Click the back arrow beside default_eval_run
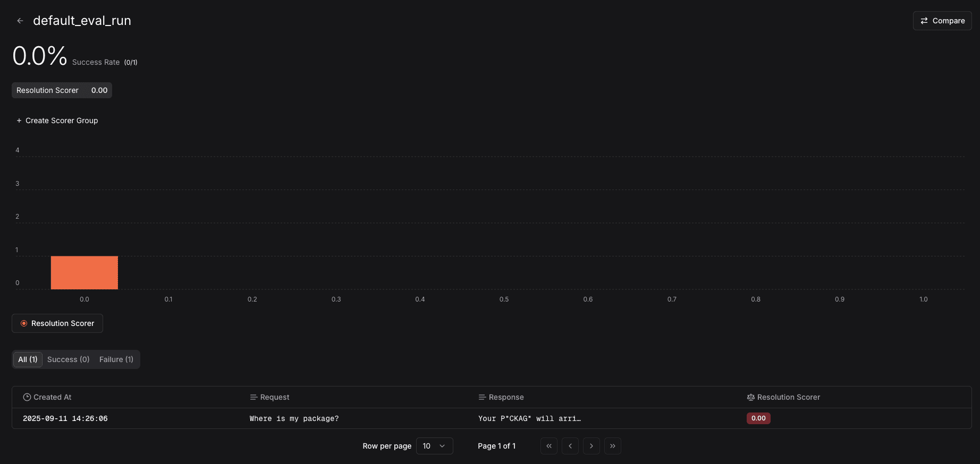980x464 pixels. [20, 21]
